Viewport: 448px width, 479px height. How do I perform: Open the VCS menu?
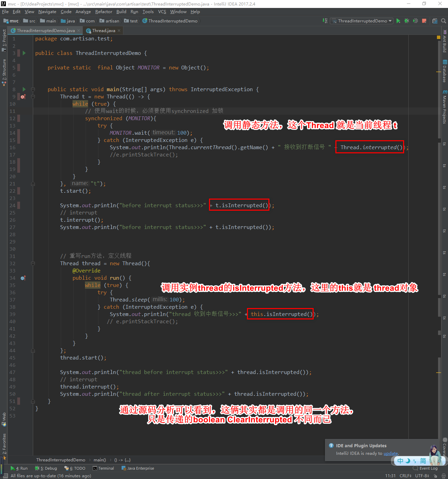[x=162, y=11]
